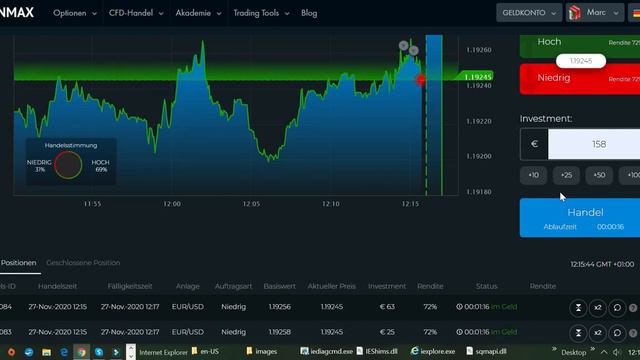The width and height of the screenshot is (640, 360).
Task: Click the timer icon in the €25 row status
Action: pyautogui.click(x=459, y=332)
